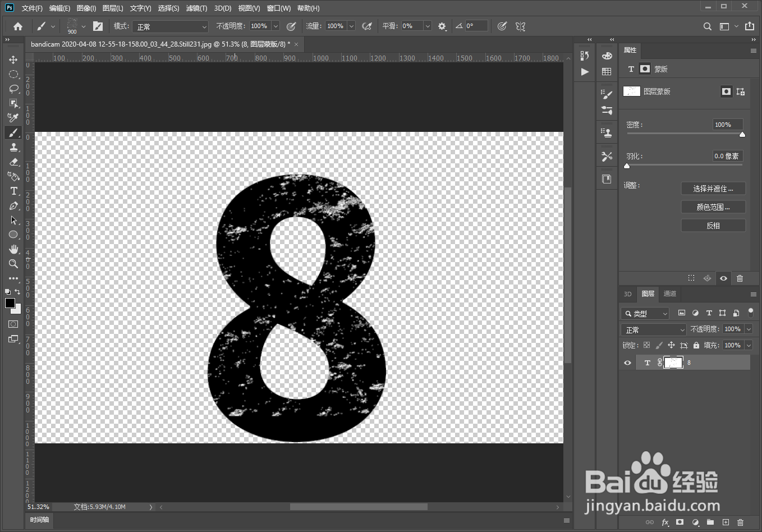762x532 pixels.
Task: Click the 反相 button
Action: [x=713, y=226]
